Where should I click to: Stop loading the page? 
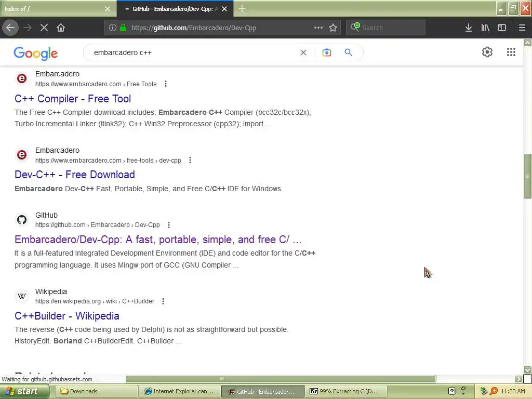click(x=44, y=28)
